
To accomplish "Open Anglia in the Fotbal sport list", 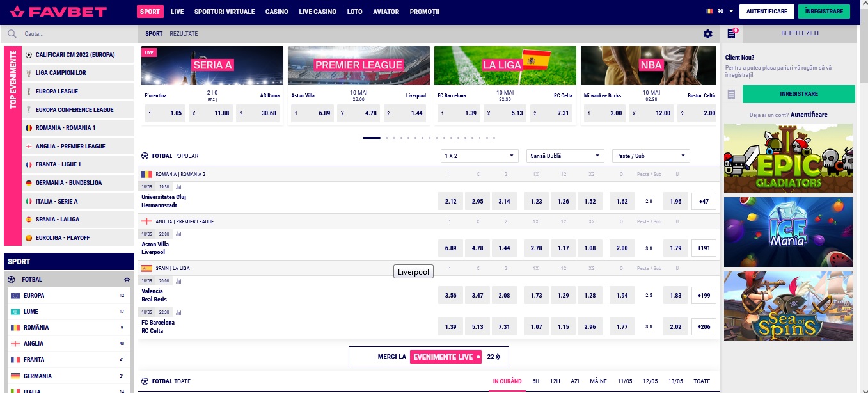I will 70,344.
